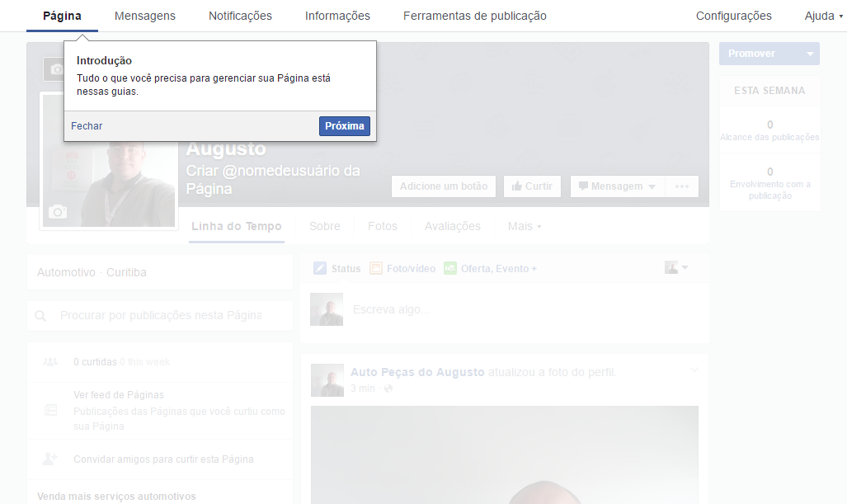Click Próxima in the Introdução popup
This screenshot has height=504, width=847.
(345, 126)
